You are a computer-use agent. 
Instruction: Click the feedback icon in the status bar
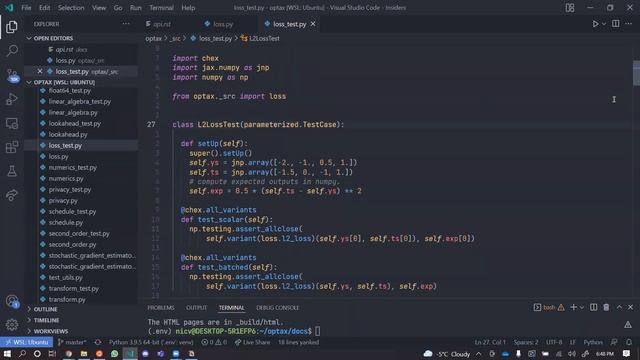coord(614,342)
